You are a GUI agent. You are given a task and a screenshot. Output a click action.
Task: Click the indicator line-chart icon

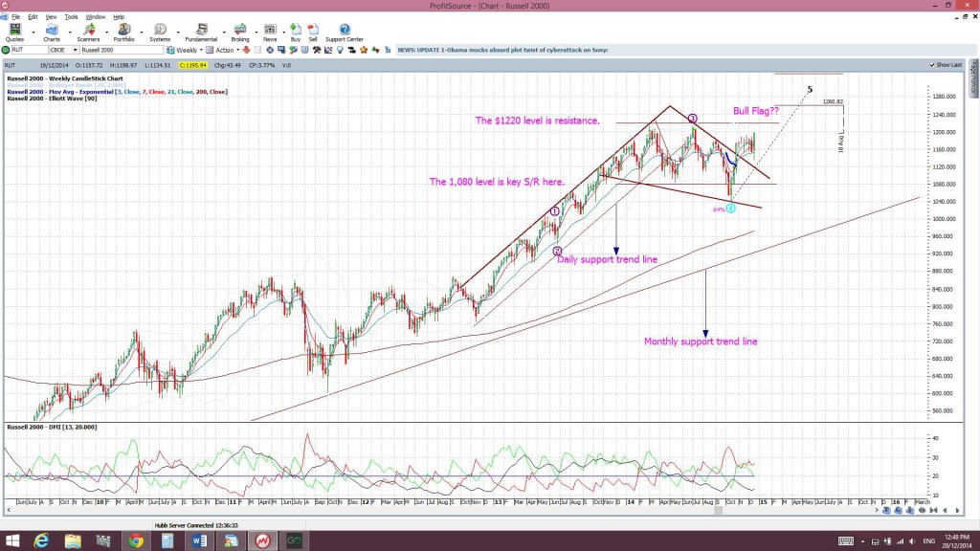(328, 50)
